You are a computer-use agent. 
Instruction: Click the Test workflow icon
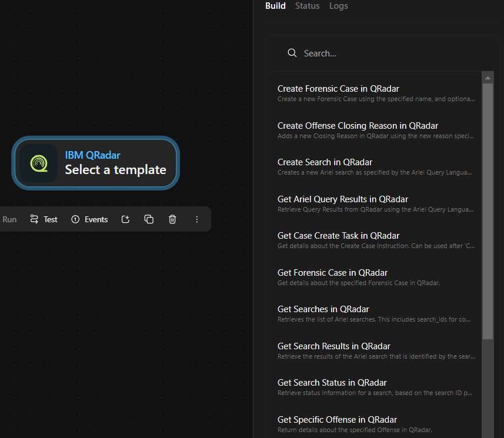(34, 219)
